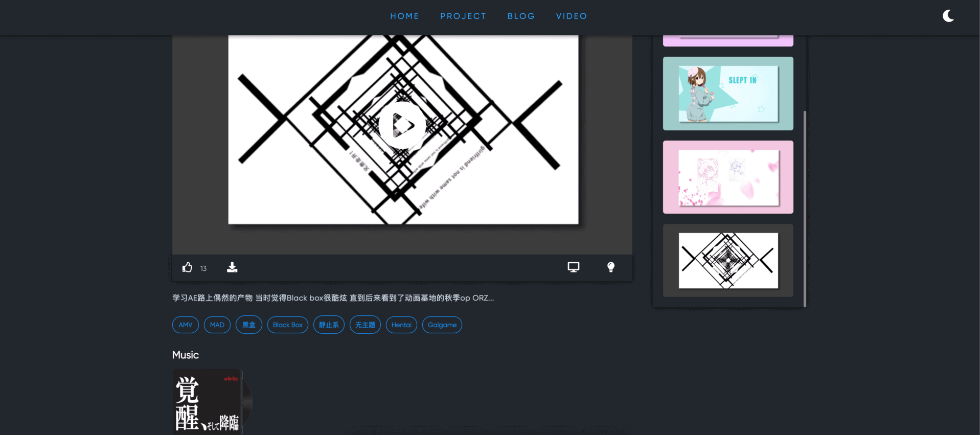This screenshot has width=980, height=435.
Task: Click the download icon below video
Action: tap(232, 267)
